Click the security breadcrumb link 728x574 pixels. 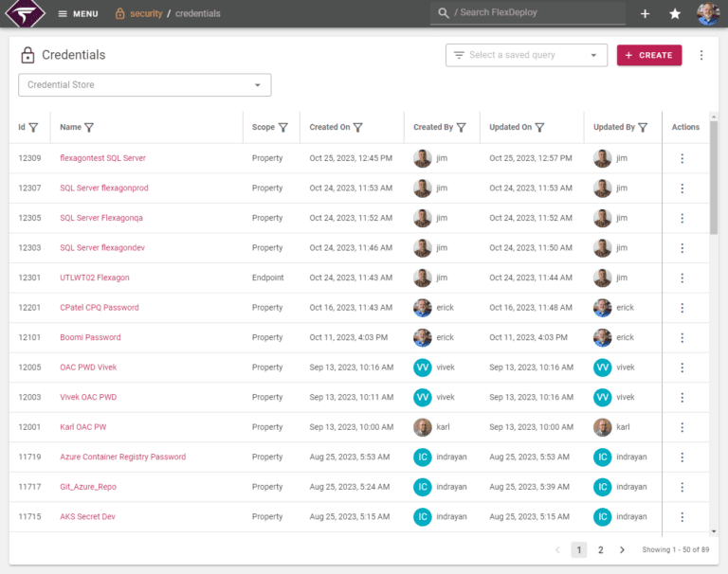(146, 13)
